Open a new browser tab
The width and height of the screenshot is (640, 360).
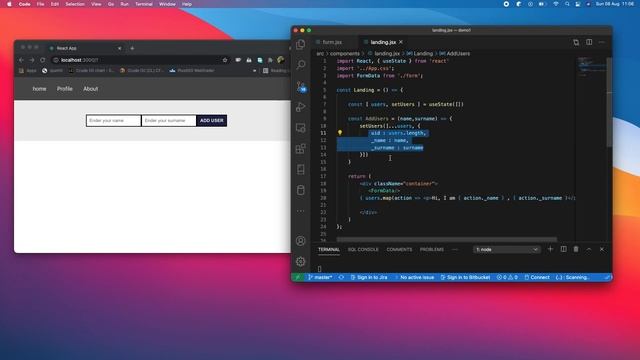point(132,48)
